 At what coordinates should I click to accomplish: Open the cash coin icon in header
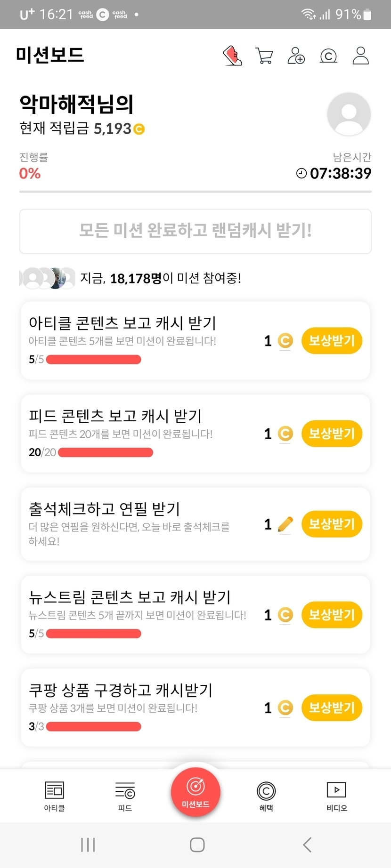click(328, 56)
